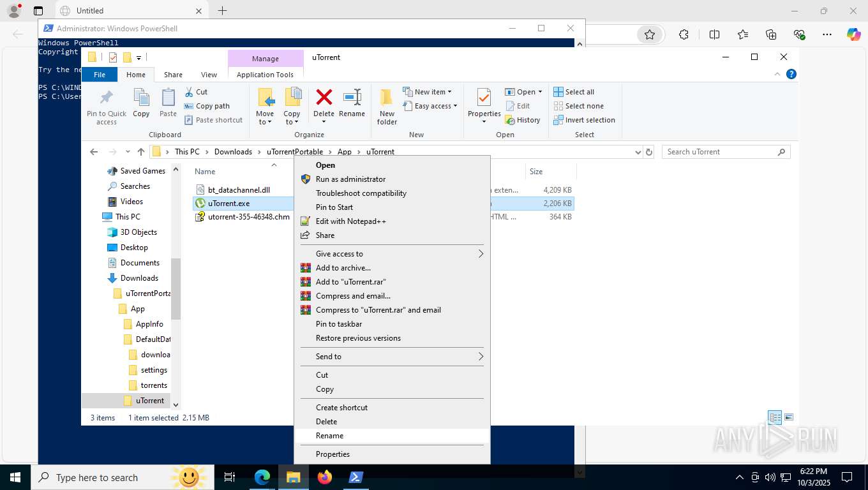This screenshot has height=490, width=868.
Task: Expand the Give access to submenu
Action: [x=392, y=254]
